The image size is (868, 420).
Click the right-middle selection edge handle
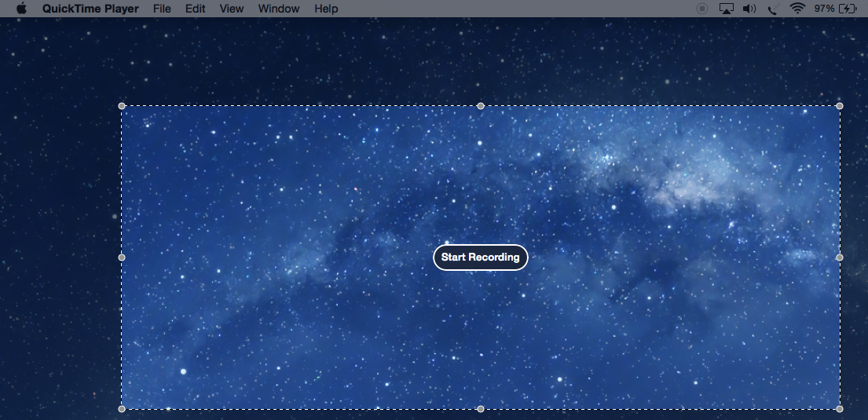click(x=840, y=257)
